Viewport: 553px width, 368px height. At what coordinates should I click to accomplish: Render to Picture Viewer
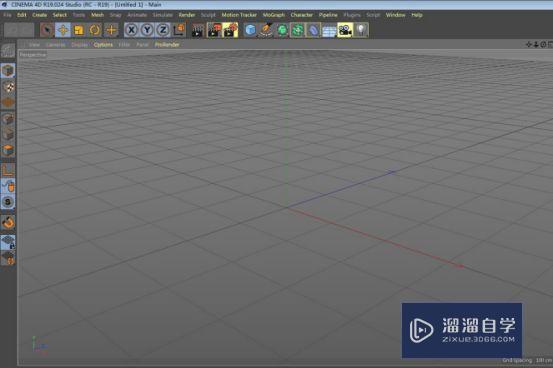[214, 30]
